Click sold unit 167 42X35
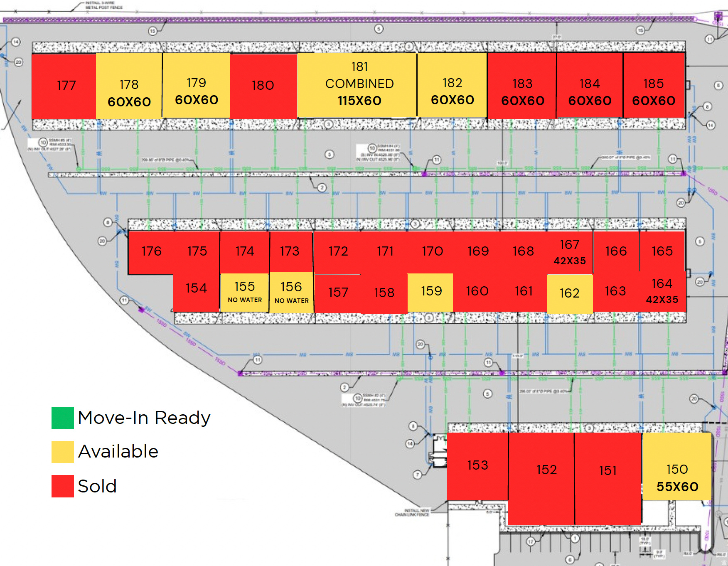This screenshot has height=566, width=728. pos(570,252)
